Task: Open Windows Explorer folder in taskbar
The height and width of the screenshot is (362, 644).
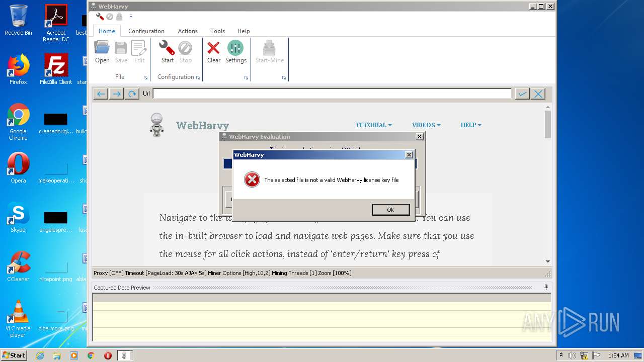Action: click(x=57, y=355)
